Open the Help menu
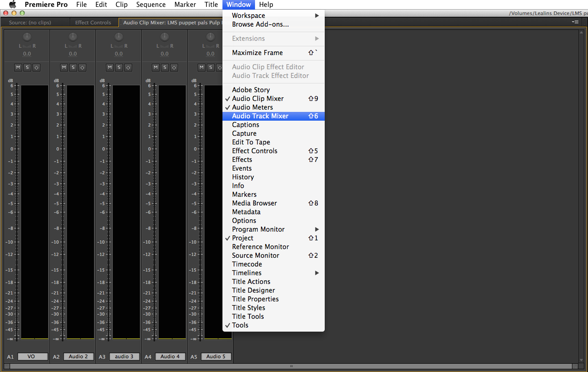This screenshot has width=588, height=372. pos(266,5)
